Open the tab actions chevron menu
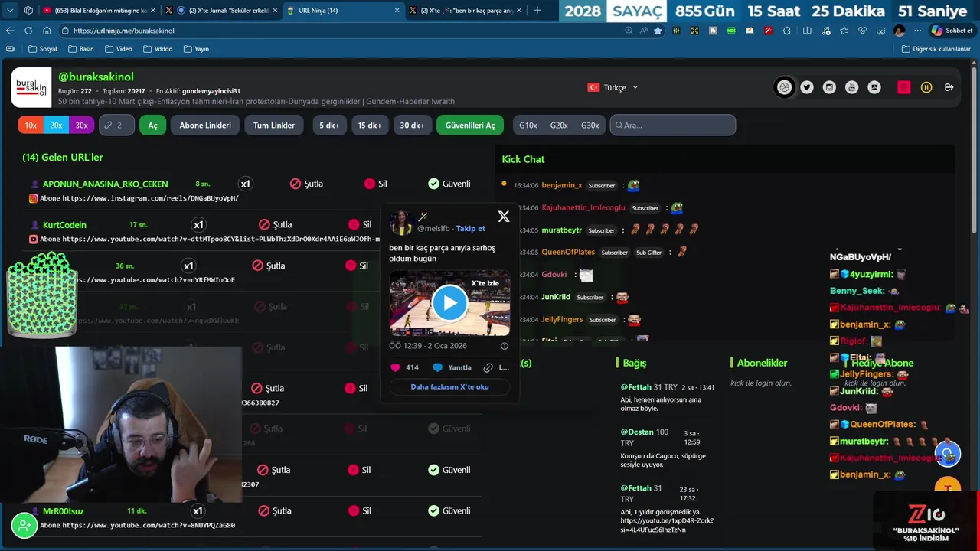980x551 pixels. pos(10,11)
